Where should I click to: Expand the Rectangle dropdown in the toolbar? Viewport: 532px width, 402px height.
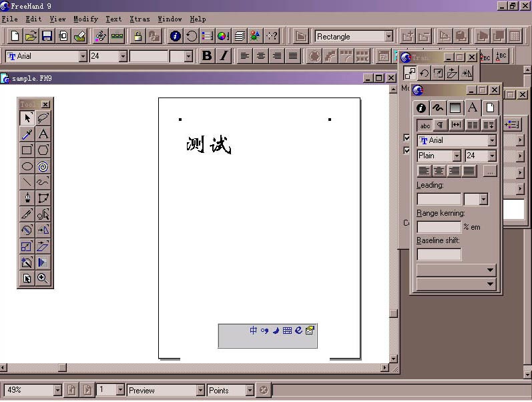point(388,37)
